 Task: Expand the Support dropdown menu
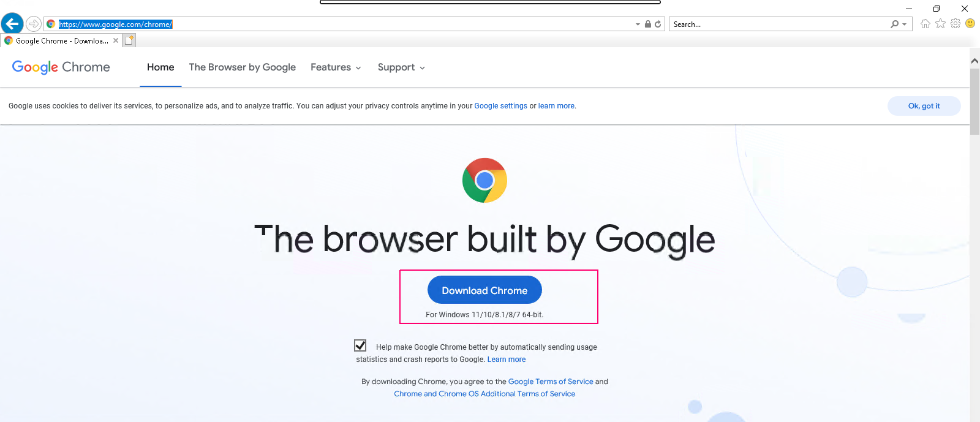(401, 67)
